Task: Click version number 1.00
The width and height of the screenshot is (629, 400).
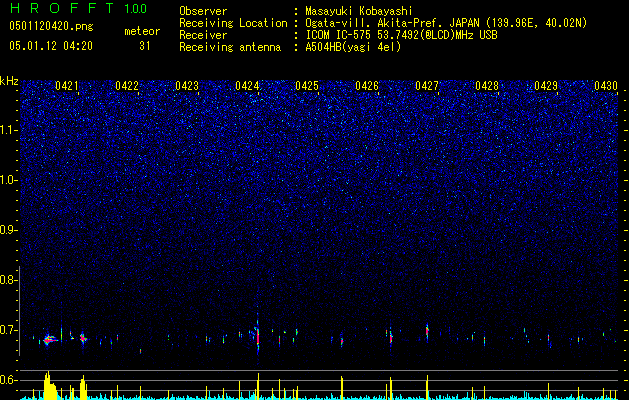Action: click(x=135, y=9)
